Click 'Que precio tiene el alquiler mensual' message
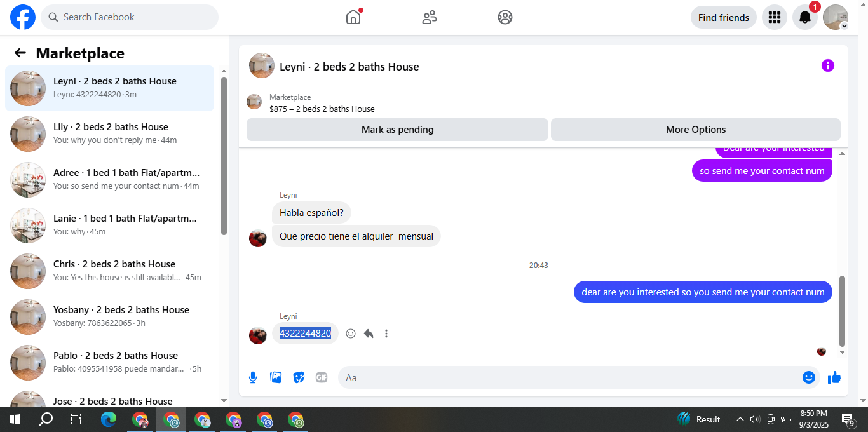Screen dimensions: 868x432 coord(356,236)
